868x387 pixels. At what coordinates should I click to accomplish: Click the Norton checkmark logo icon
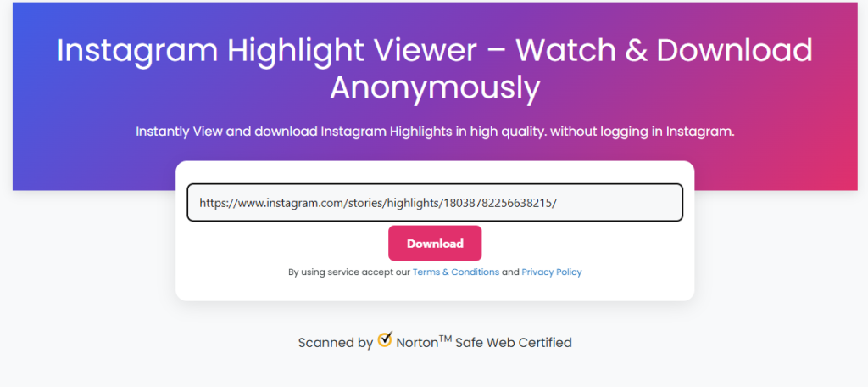coord(385,339)
